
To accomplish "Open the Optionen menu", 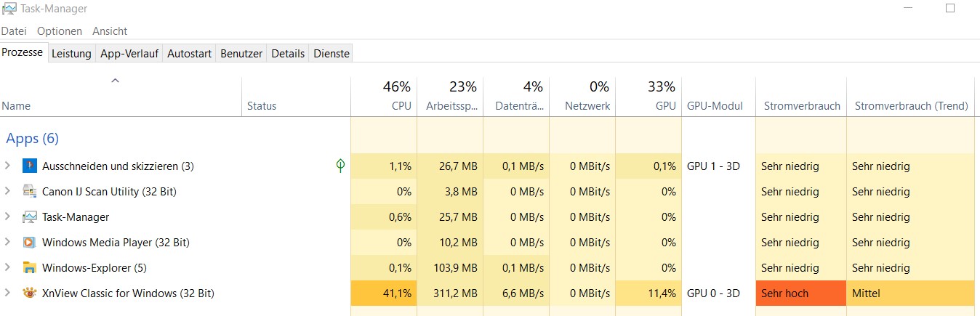I will tap(60, 31).
